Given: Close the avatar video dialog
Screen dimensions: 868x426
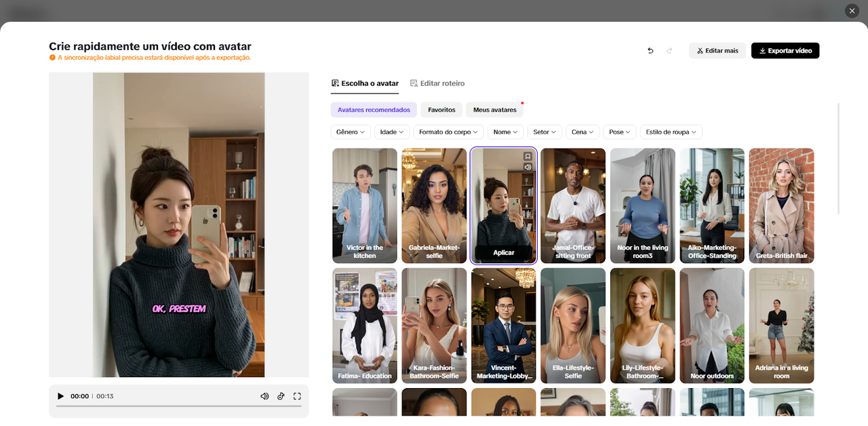Looking at the screenshot, I should click(x=852, y=11).
